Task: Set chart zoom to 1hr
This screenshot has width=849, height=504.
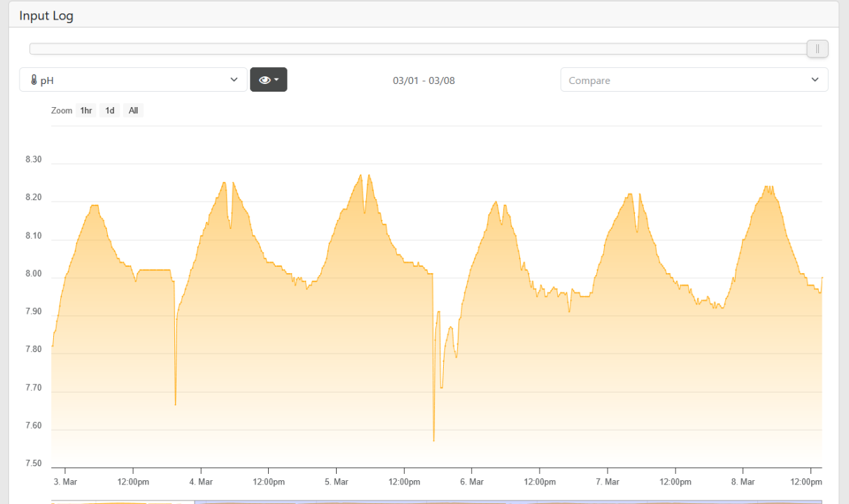Action: (86, 111)
